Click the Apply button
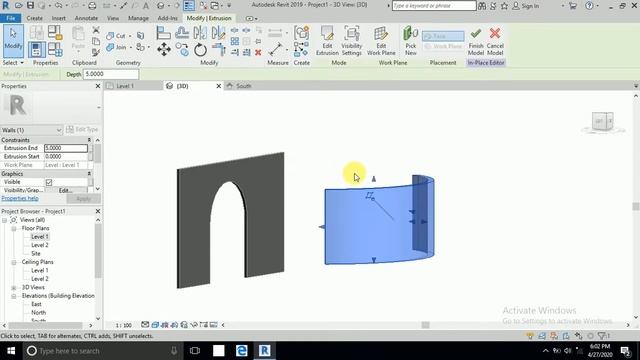This screenshot has height=360, width=640. tap(83, 199)
